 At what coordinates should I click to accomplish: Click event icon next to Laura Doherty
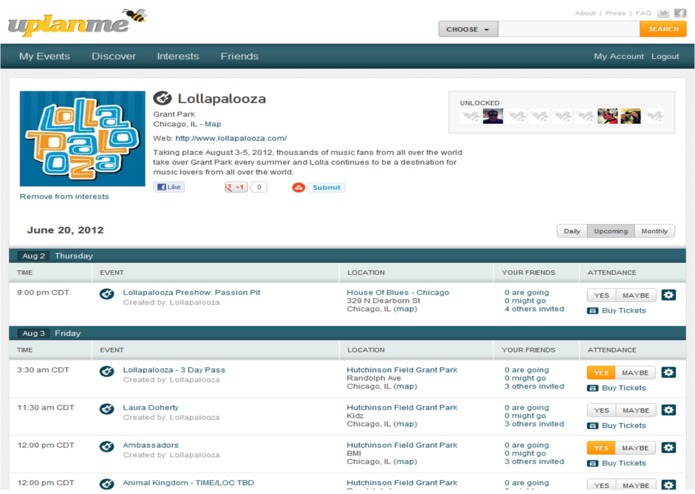[x=106, y=409]
